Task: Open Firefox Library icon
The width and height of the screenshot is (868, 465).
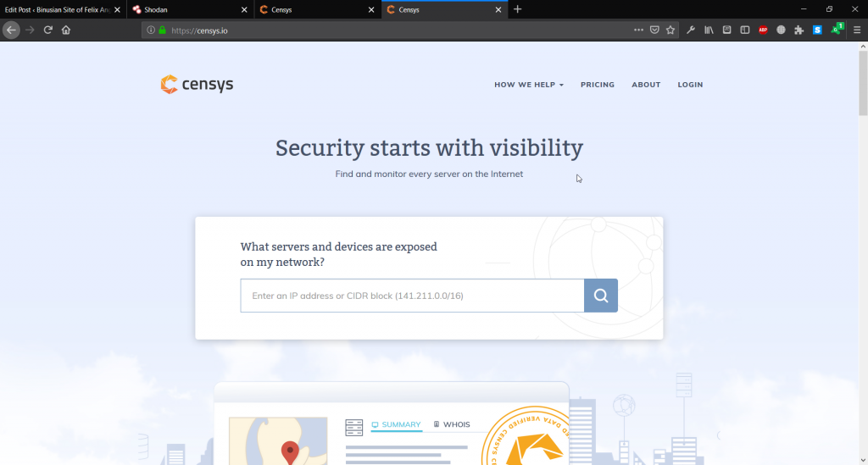Action: tap(709, 30)
